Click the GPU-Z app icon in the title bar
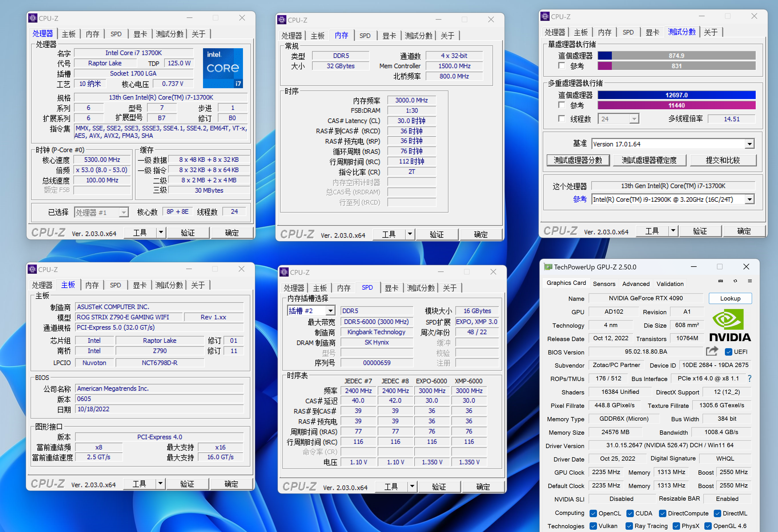Screen dimensions: 778x532 (548, 267)
